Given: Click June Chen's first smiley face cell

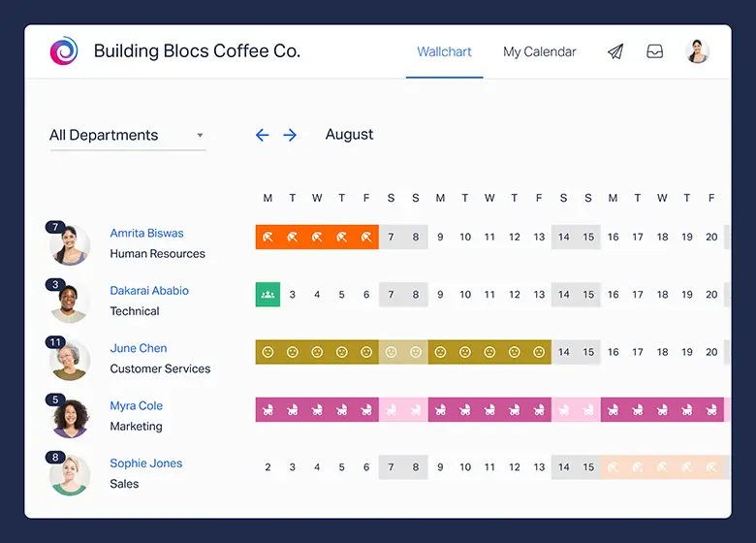Looking at the screenshot, I should pos(268,352).
